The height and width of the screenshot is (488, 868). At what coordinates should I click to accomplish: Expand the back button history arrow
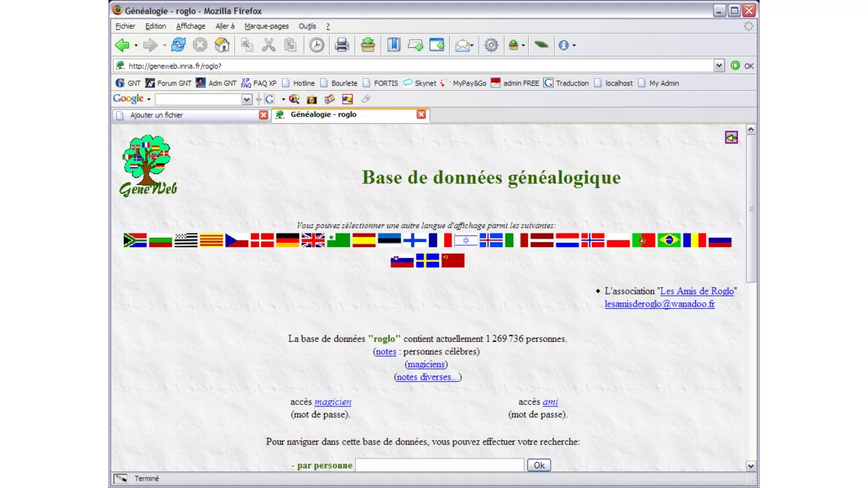click(136, 46)
